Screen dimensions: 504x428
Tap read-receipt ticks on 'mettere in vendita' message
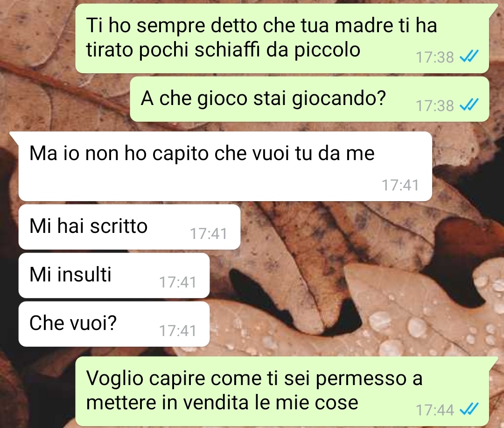(x=469, y=409)
